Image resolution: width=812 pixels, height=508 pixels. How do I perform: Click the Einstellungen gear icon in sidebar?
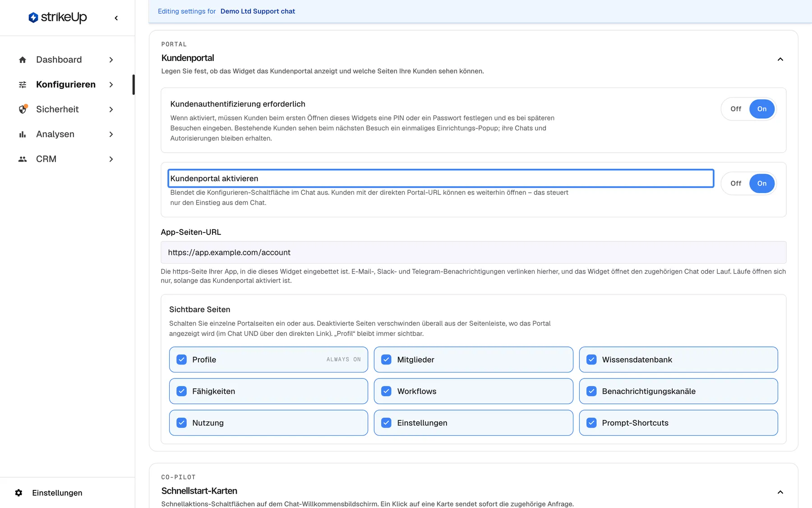coord(18,493)
